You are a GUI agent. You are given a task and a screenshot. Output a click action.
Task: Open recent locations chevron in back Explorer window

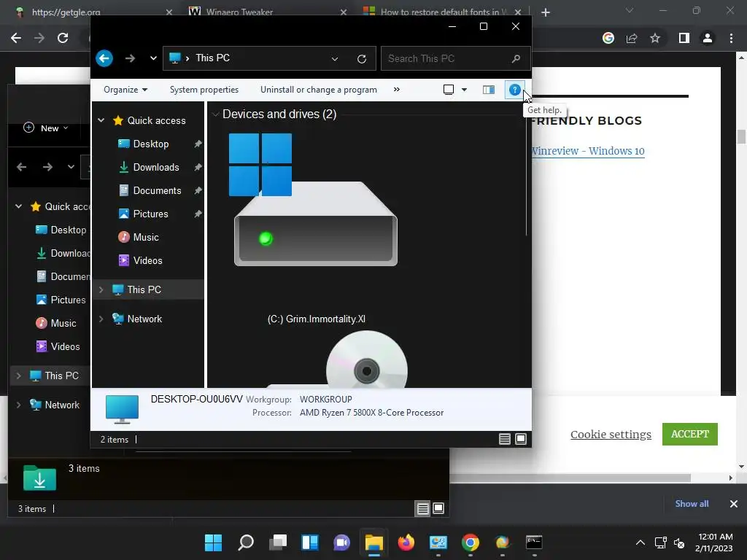[x=71, y=167]
